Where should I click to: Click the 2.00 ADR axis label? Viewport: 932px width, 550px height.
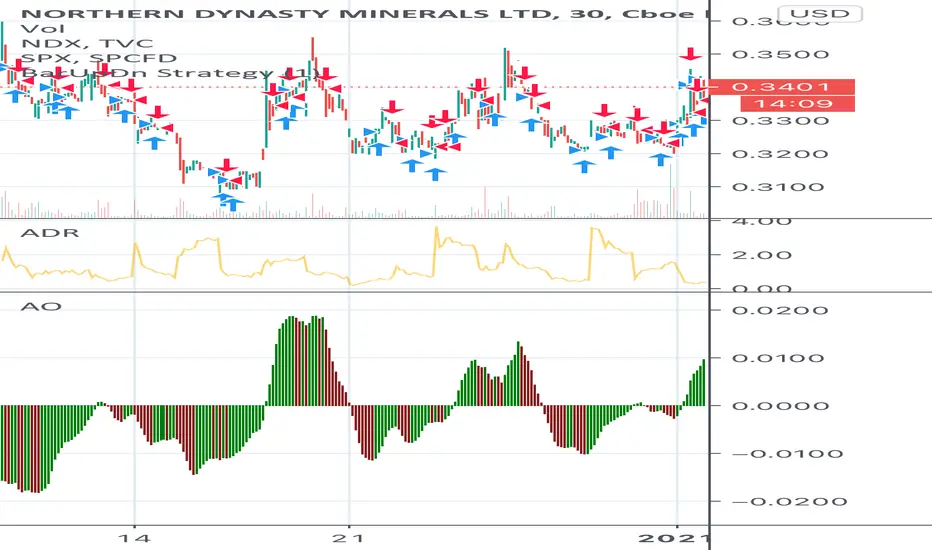coord(762,255)
